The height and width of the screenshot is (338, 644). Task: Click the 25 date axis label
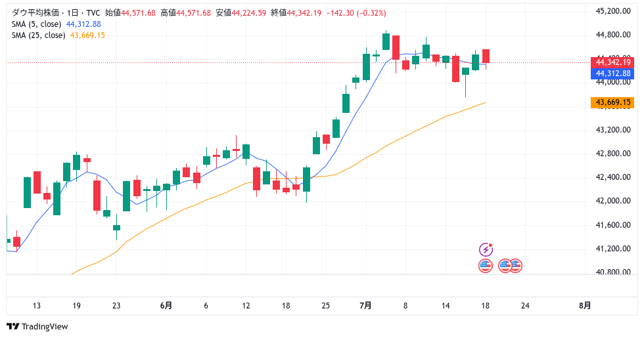326,306
